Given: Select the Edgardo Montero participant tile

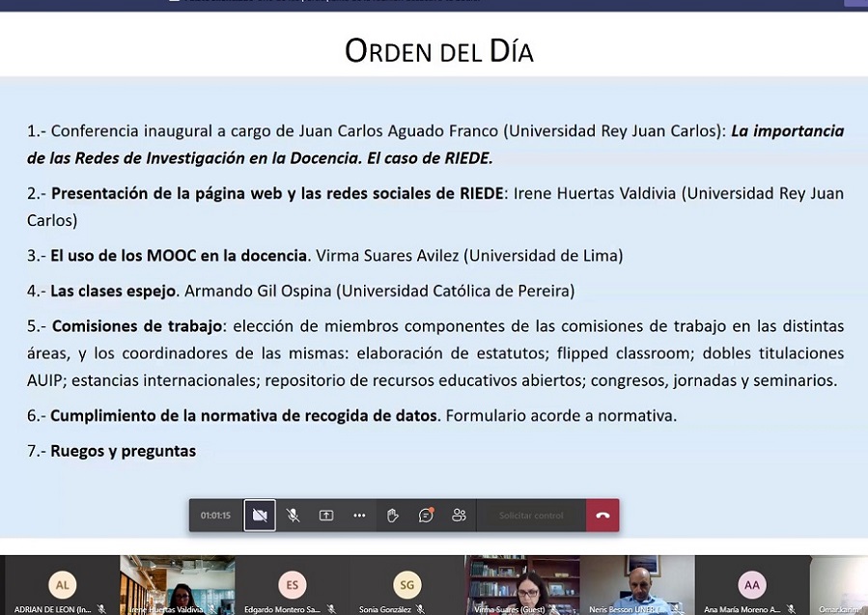Looking at the screenshot, I should (x=293, y=585).
